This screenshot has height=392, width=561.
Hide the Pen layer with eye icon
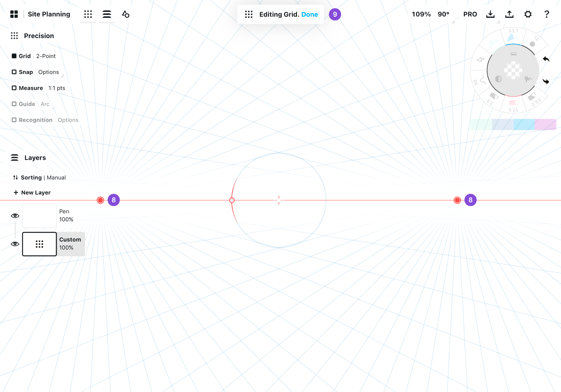click(x=15, y=216)
